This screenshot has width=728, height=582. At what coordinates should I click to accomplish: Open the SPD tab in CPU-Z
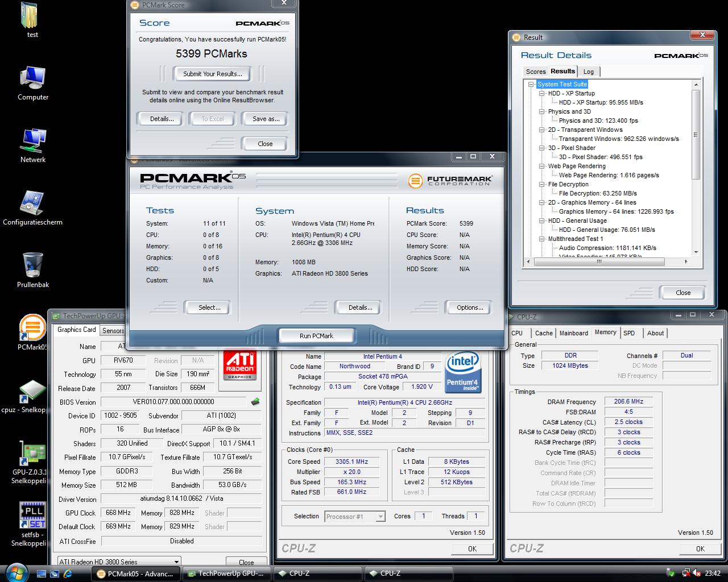pos(629,333)
